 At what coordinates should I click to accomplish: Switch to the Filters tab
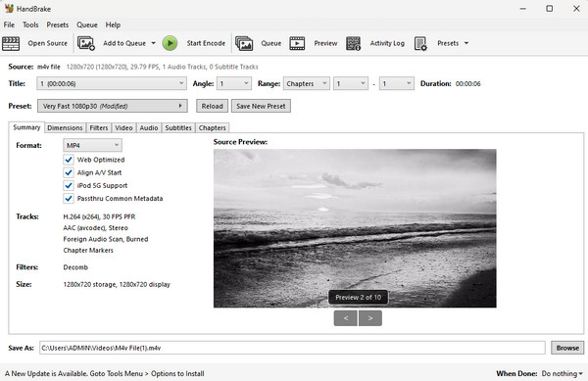pyautogui.click(x=99, y=127)
